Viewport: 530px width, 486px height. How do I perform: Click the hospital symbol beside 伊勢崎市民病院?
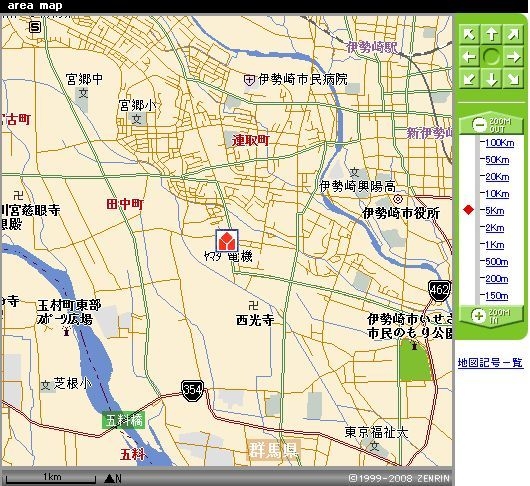click(249, 80)
